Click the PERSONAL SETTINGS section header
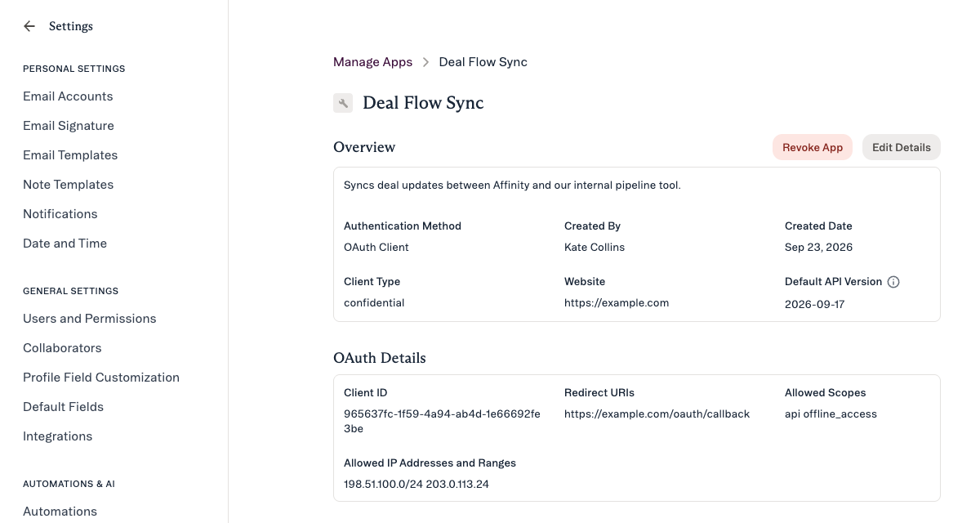 [74, 69]
